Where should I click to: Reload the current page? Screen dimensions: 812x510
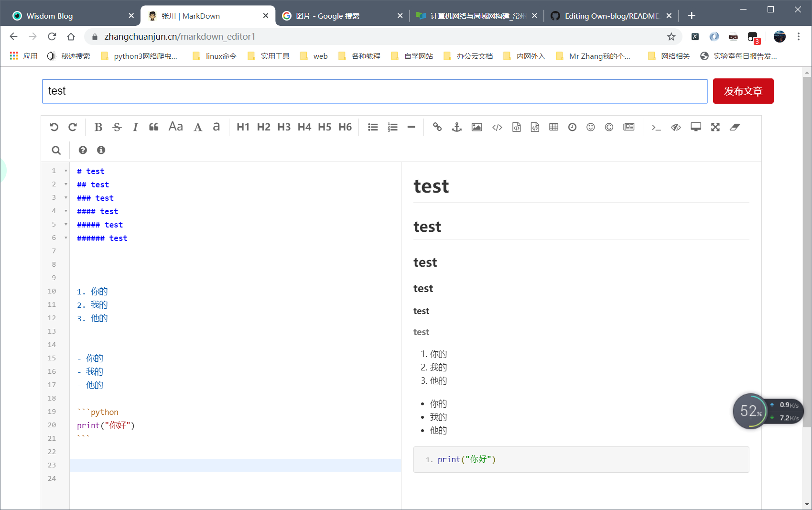click(x=52, y=36)
